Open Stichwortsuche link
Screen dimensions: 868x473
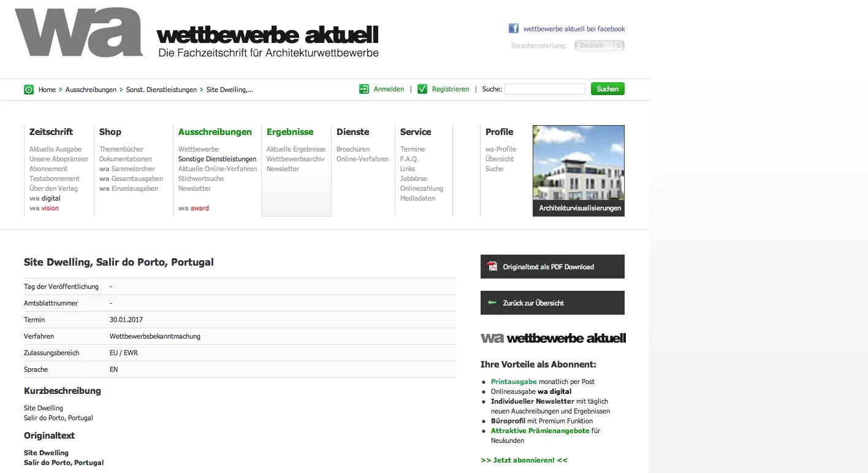point(201,179)
